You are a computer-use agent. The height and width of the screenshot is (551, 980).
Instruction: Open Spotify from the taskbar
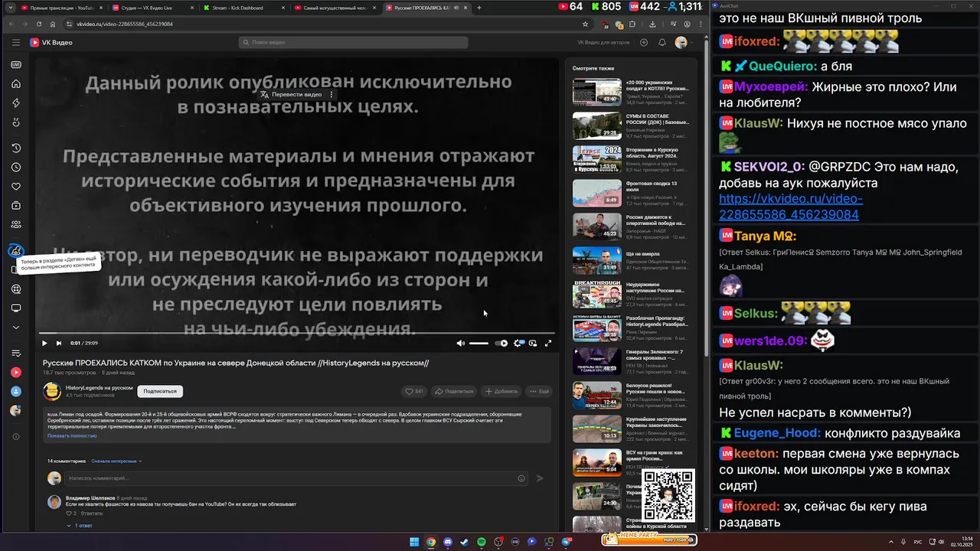point(482,542)
